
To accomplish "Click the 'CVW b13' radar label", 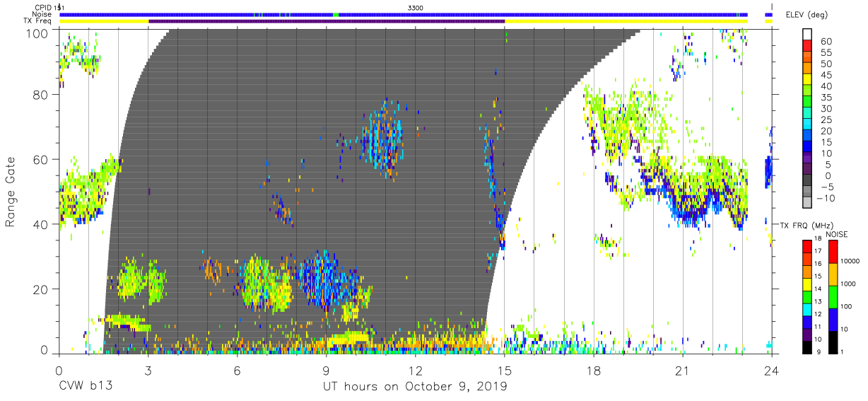I will [86, 387].
